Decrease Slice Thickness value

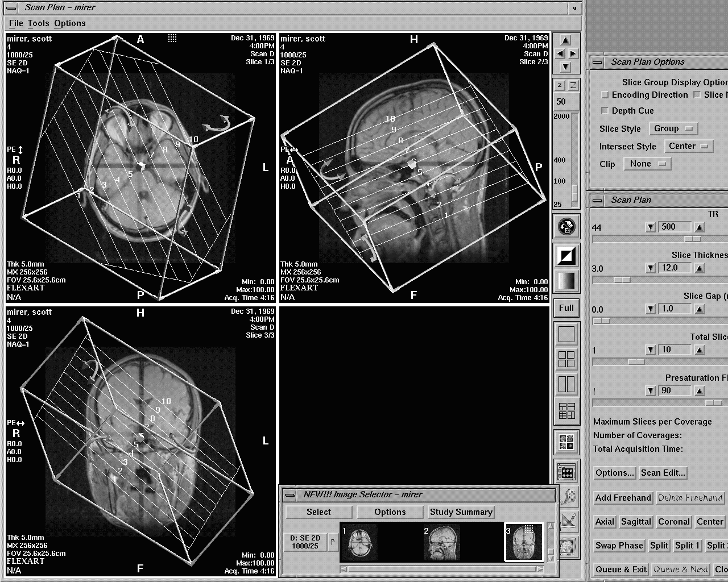click(651, 268)
